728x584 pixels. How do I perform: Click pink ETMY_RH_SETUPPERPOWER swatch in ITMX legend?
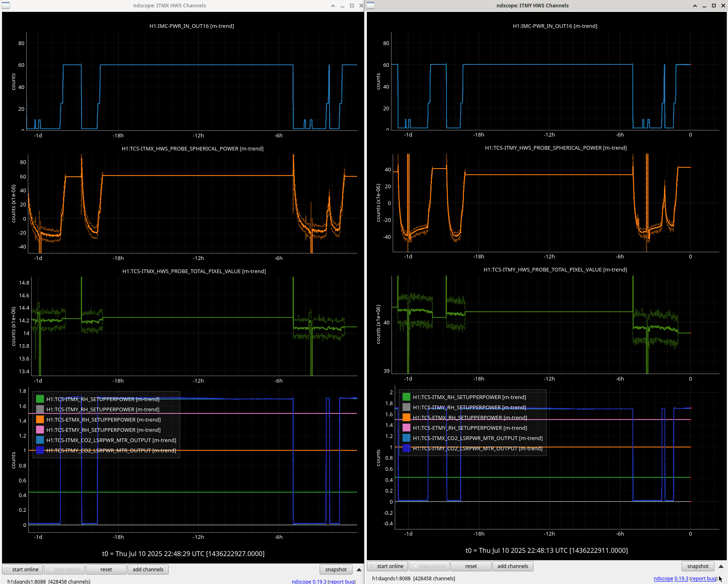[x=40, y=429]
